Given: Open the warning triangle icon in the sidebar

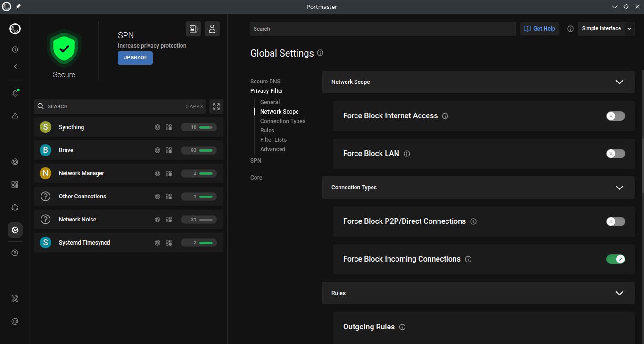Looking at the screenshot, I should coord(15,115).
